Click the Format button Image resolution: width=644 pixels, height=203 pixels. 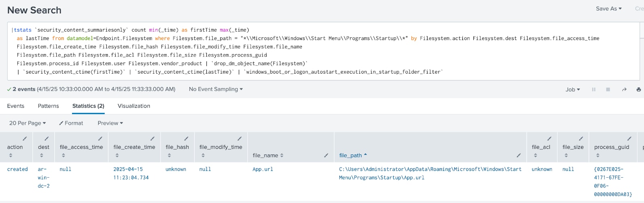[71, 123]
